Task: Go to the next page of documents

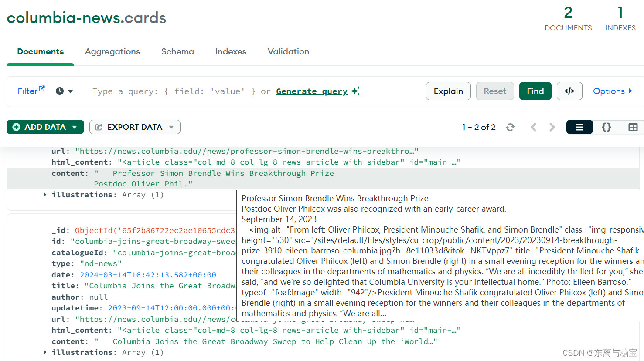Action: [x=552, y=127]
